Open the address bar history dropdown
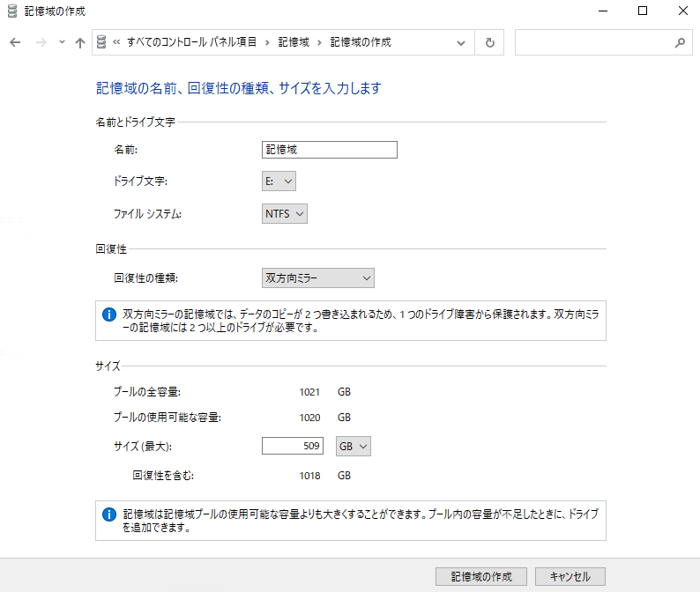This screenshot has width=700, height=592. tap(461, 43)
